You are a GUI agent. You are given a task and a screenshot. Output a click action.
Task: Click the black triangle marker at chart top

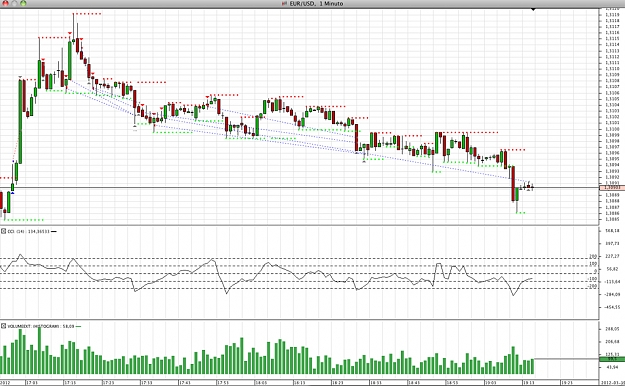(x=533, y=9)
